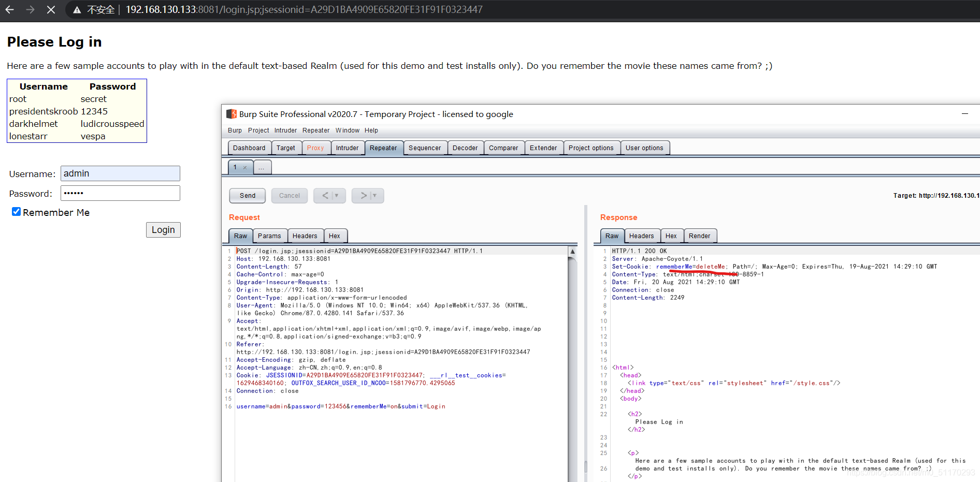The height and width of the screenshot is (482, 980).
Task: Go to previous request with the < button
Action: click(325, 196)
